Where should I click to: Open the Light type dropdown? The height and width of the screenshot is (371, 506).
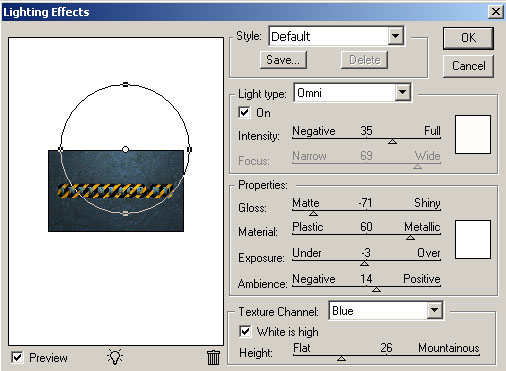pyautogui.click(x=403, y=92)
